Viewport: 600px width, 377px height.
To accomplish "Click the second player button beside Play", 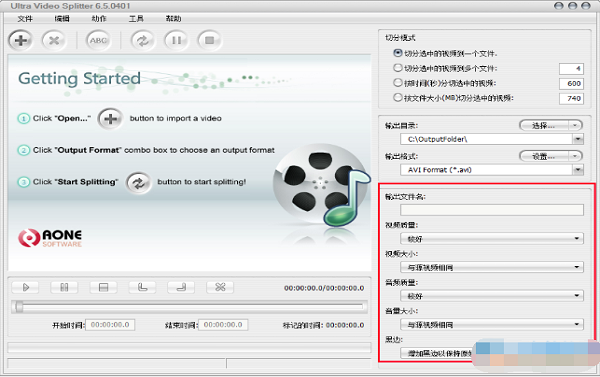I will [64, 287].
